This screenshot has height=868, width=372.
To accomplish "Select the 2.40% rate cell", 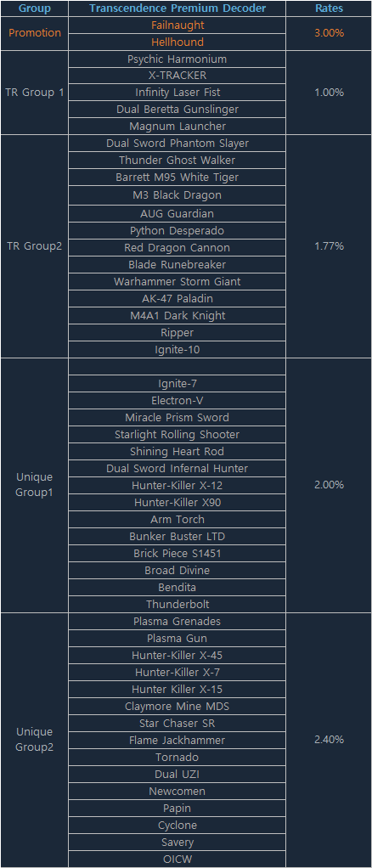I will (330, 740).
